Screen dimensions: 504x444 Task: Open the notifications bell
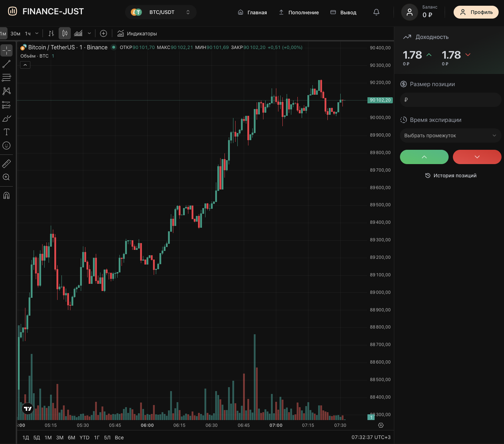click(376, 12)
